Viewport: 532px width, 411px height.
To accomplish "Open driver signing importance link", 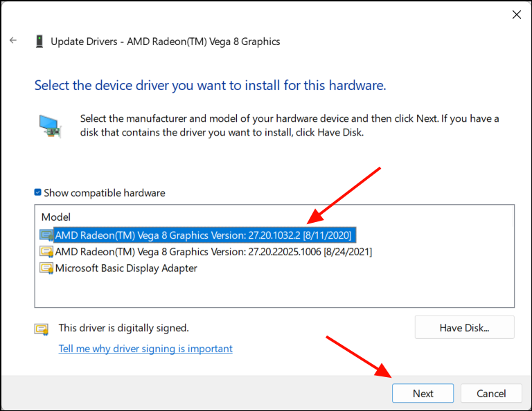I will (x=145, y=349).
